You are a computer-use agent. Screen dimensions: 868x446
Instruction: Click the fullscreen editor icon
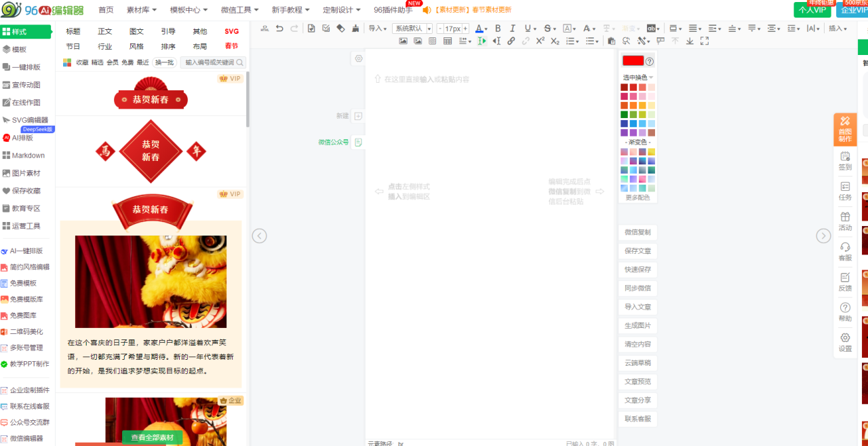point(705,41)
